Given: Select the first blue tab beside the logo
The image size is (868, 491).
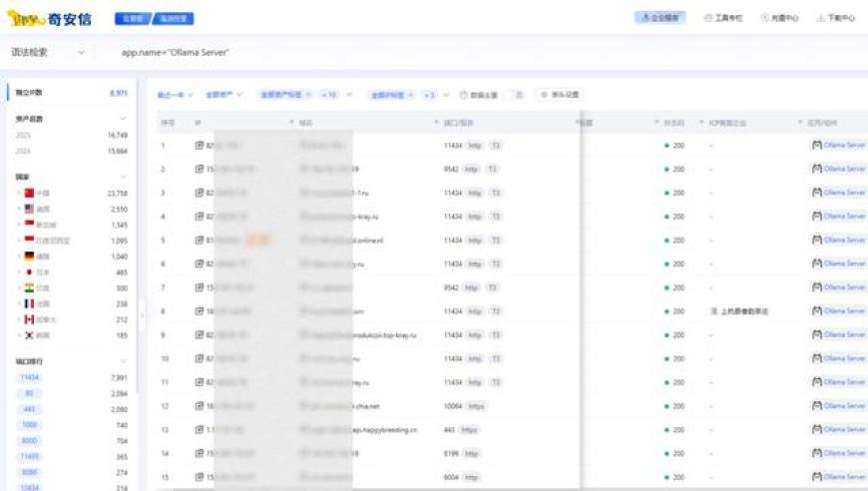Looking at the screenshot, I should (x=133, y=19).
